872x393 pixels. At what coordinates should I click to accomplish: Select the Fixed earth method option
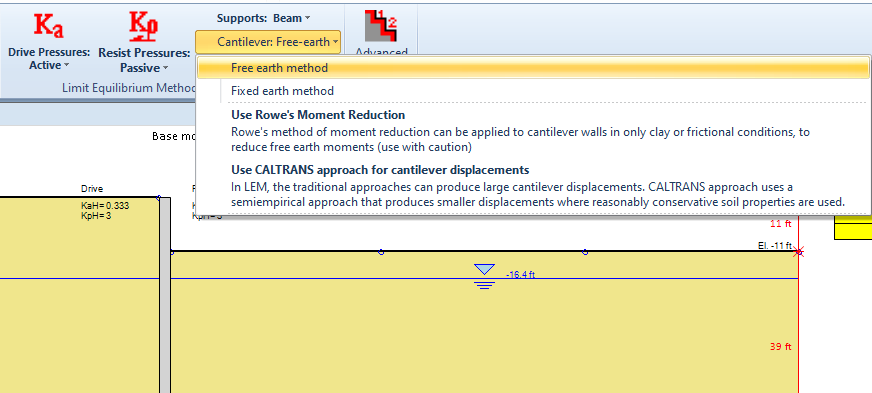(533, 91)
